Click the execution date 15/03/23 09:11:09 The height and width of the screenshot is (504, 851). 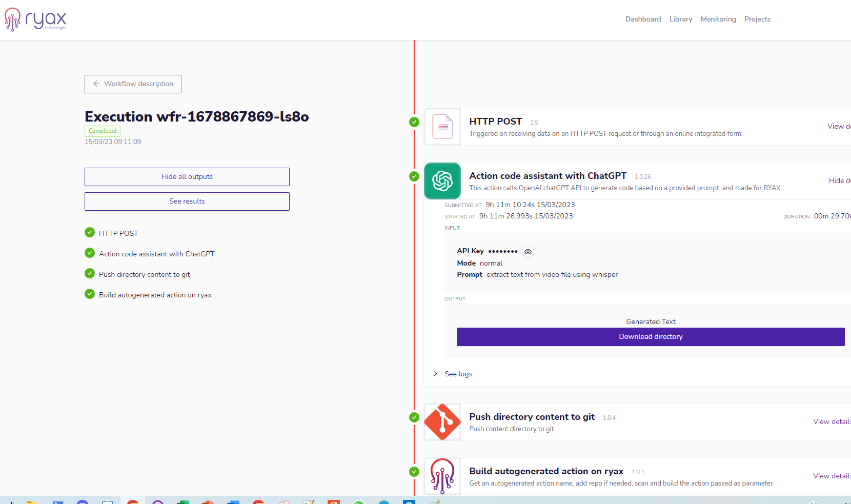coord(113,142)
